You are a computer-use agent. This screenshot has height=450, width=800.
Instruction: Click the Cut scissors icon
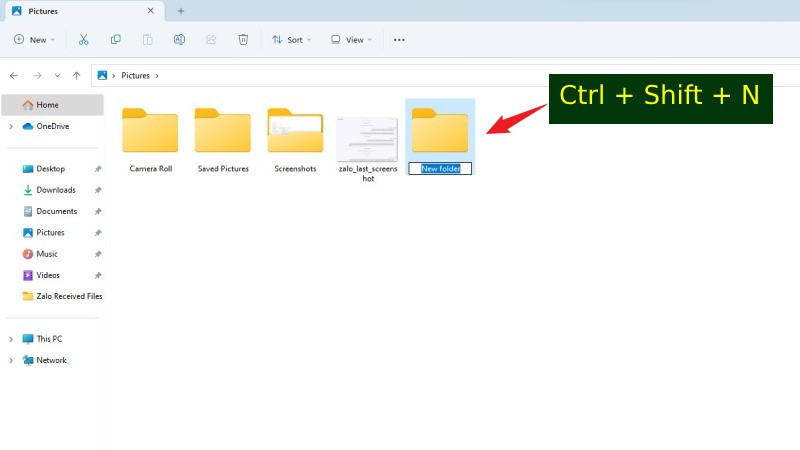(x=84, y=40)
